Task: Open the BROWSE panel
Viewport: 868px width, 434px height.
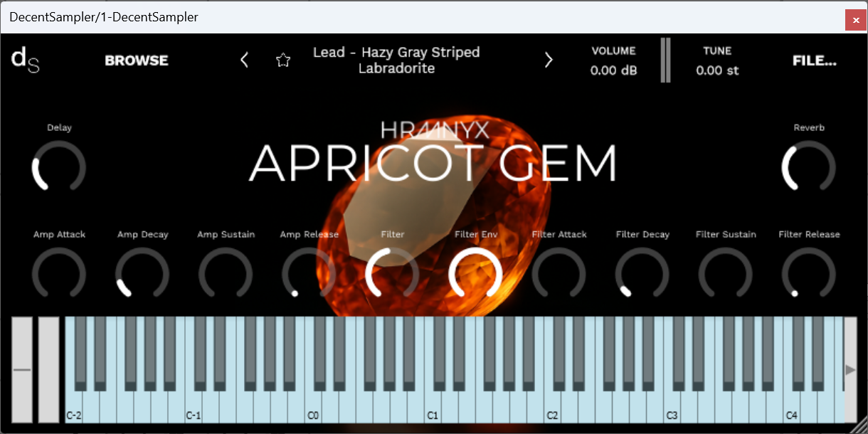Action: 136,60
